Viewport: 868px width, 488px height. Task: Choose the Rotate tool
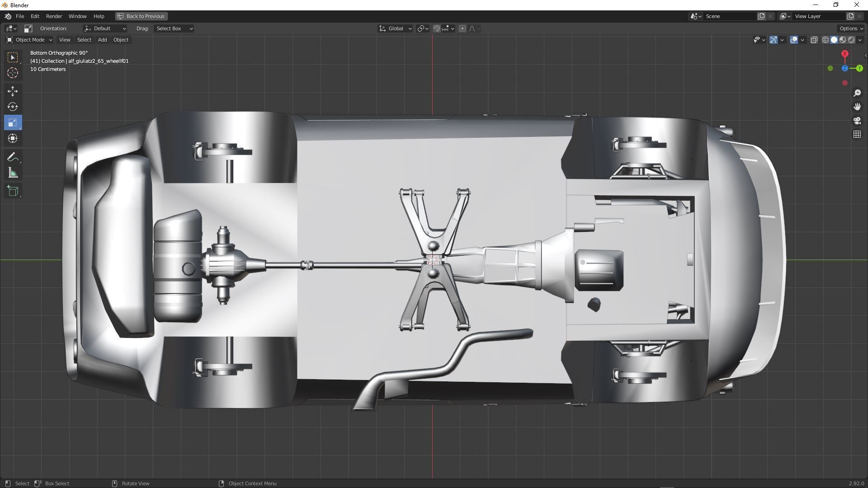tap(12, 107)
